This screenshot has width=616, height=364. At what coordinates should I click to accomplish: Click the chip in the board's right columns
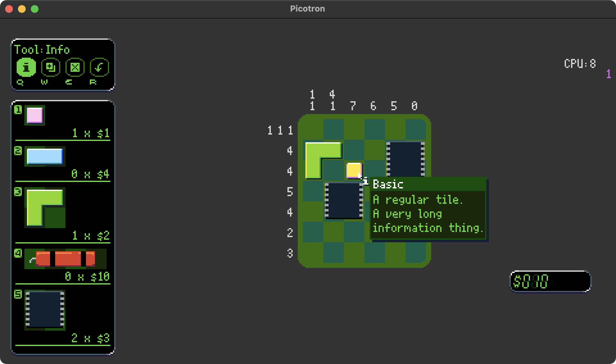point(406,159)
